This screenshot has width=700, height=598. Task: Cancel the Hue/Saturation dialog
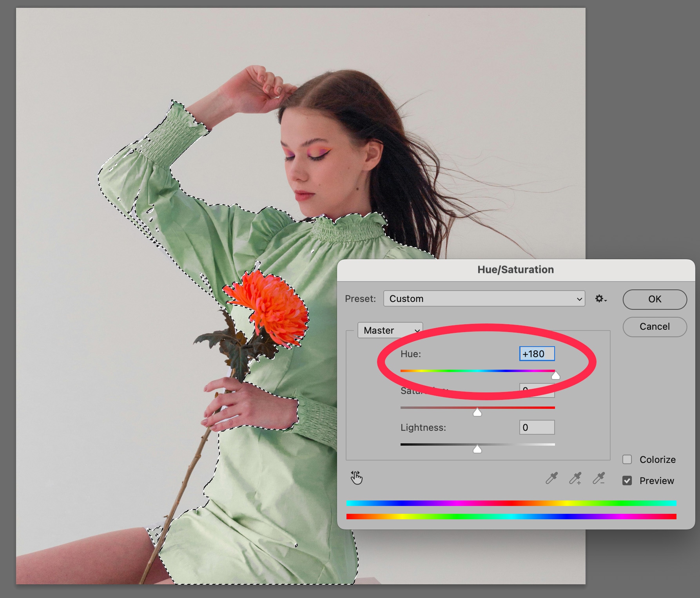pyautogui.click(x=655, y=327)
